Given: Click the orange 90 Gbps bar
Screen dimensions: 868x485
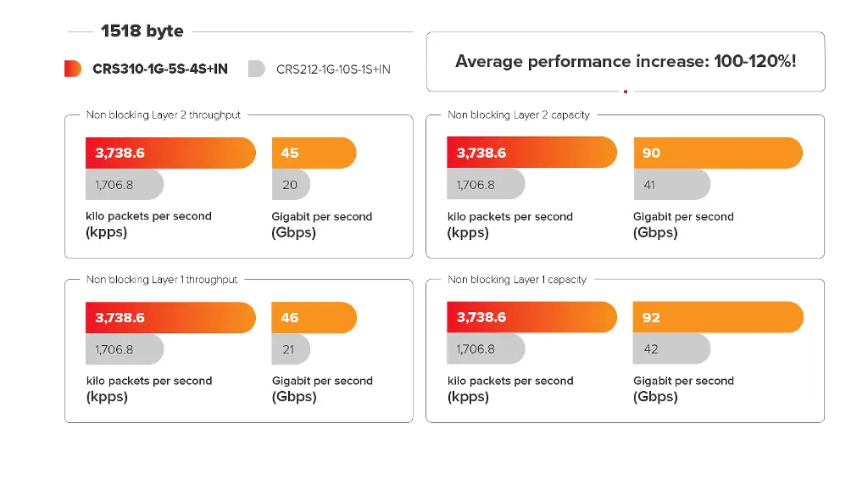Looking at the screenshot, I should pyautogui.click(x=717, y=153).
